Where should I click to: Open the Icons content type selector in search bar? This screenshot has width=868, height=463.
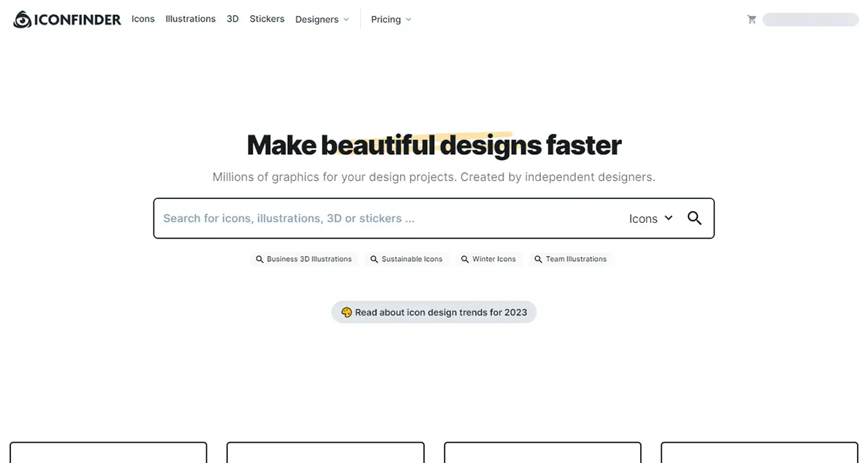pos(650,218)
